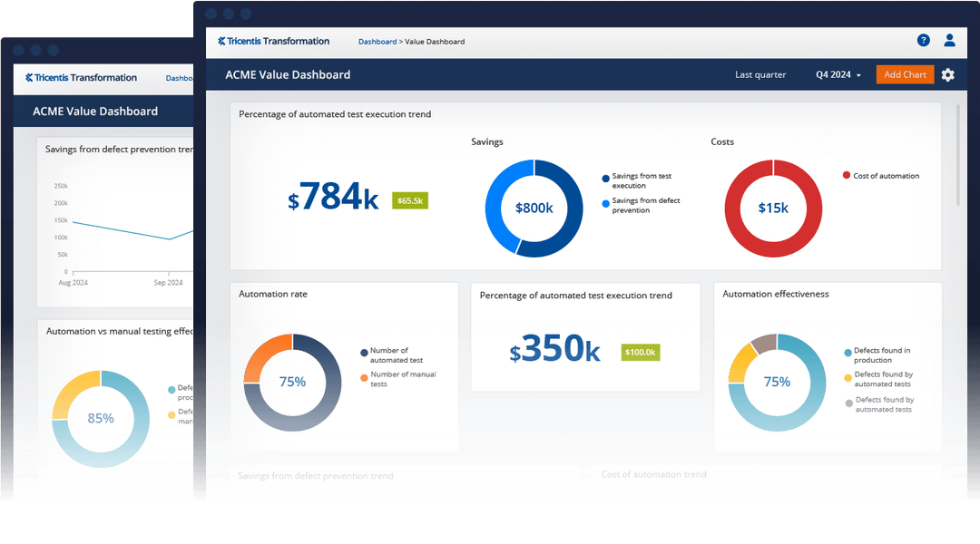Screen dimensions: 980x544
Task: Click the Add Chart button
Action: pos(905,74)
